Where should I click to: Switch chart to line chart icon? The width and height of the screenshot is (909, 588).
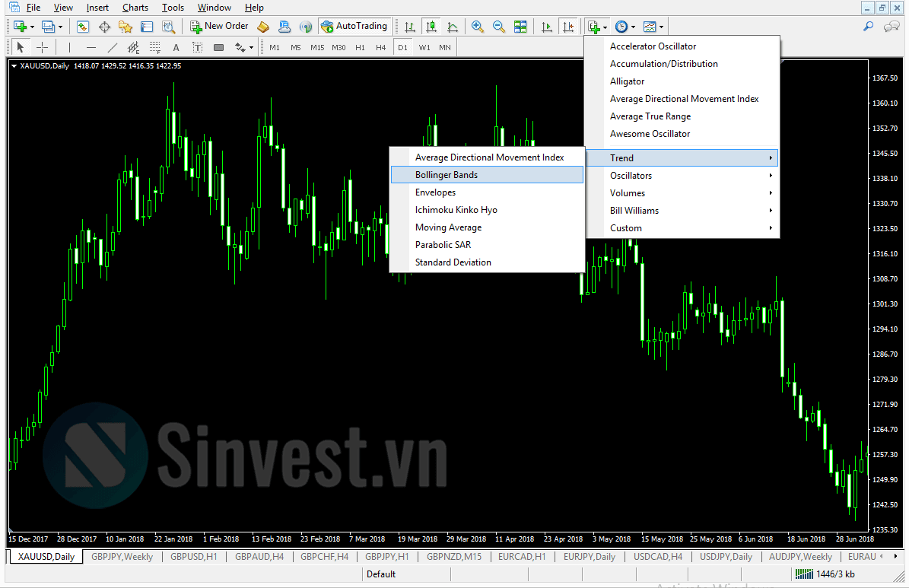click(453, 27)
